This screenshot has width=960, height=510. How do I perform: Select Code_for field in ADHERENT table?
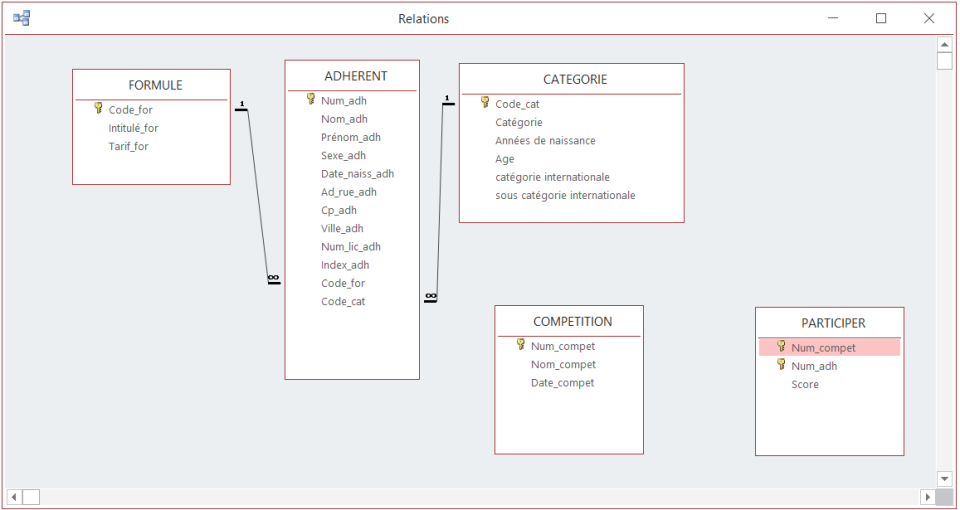pyautogui.click(x=343, y=283)
